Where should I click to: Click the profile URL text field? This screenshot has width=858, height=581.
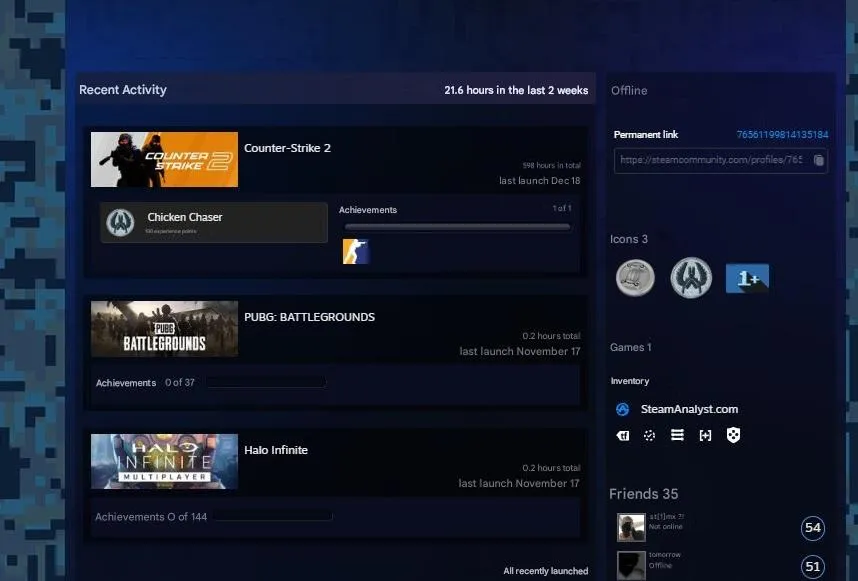[710, 160]
